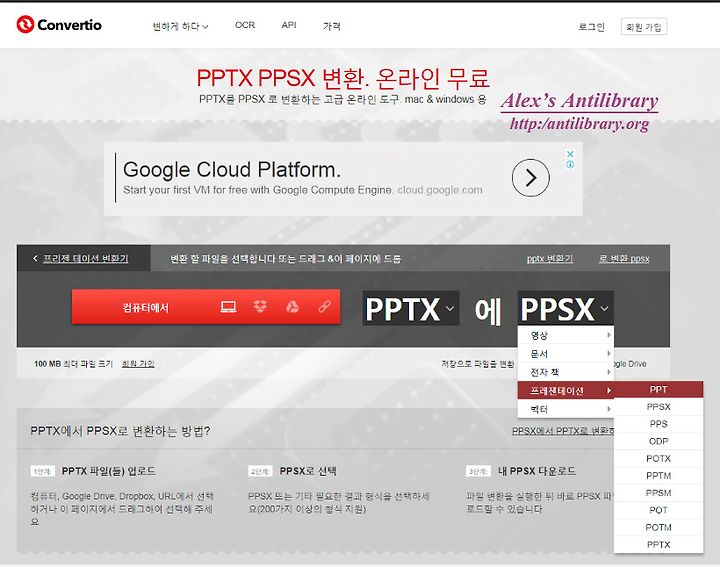The width and height of the screenshot is (720, 567).
Task: Click the ad arrow circle button
Action: 530,178
